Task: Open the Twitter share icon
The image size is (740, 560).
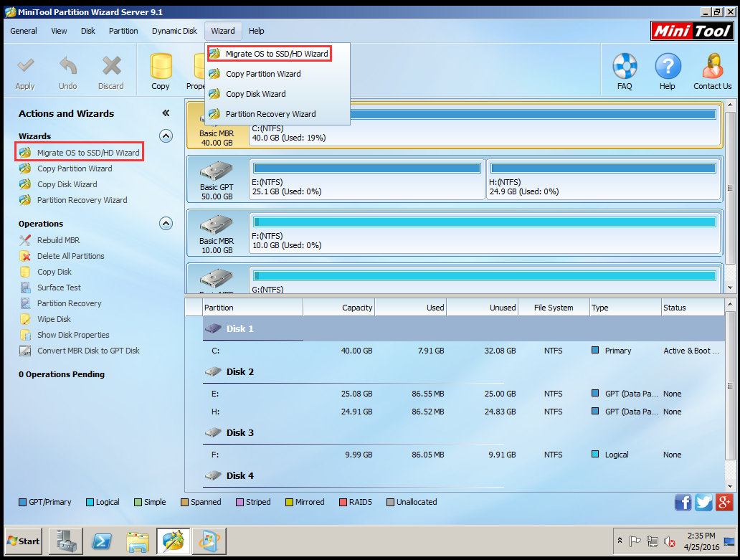Action: click(703, 503)
